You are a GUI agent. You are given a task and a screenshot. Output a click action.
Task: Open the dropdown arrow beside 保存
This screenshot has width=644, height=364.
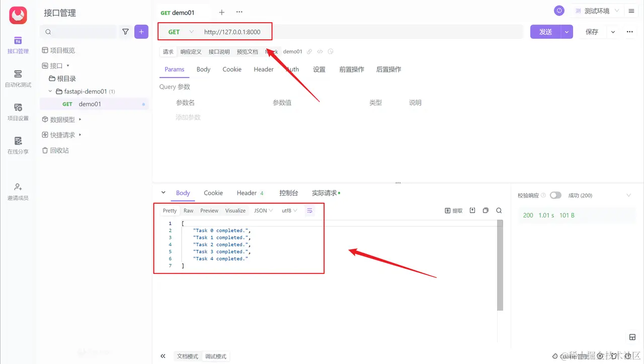click(613, 32)
